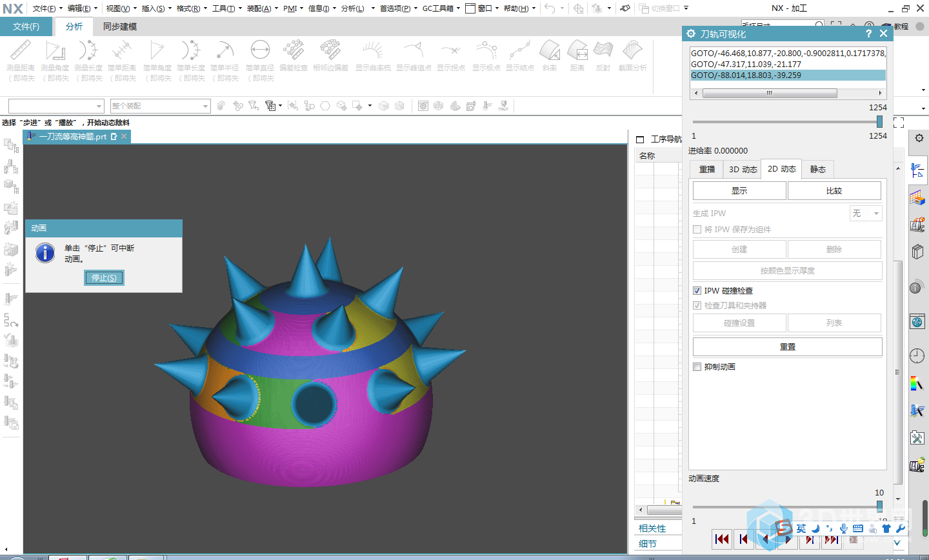This screenshot has height=560, width=929.
Task: Click the Show Peaks (显示峰值点) icon
Action: pyautogui.click(x=414, y=50)
